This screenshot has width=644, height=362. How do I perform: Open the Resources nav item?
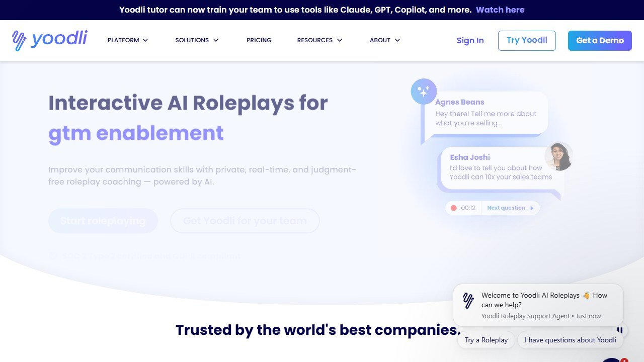tap(314, 40)
